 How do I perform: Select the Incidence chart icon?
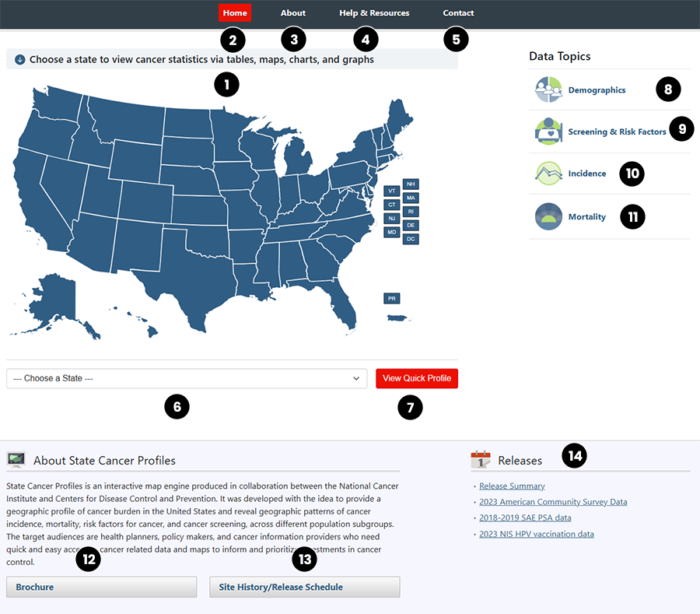(548, 173)
